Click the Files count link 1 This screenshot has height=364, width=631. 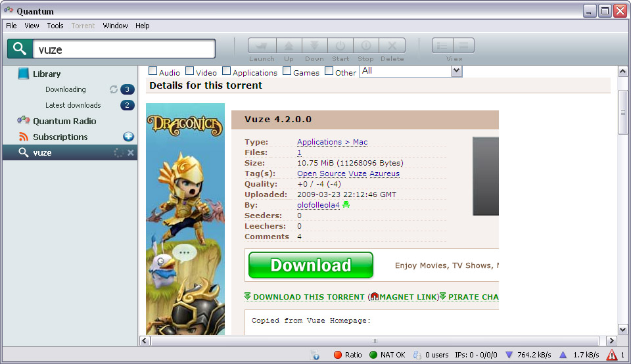click(x=299, y=152)
